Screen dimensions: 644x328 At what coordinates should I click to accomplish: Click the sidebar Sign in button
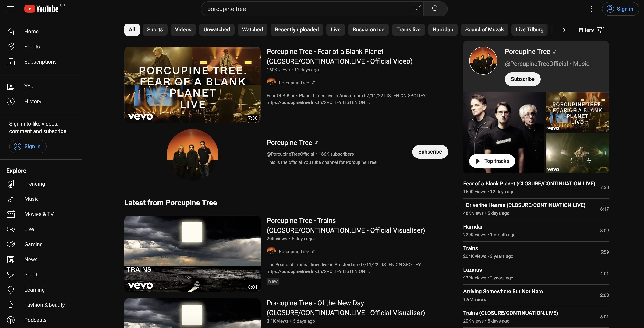pyautogui.click(x=28, y=146)
